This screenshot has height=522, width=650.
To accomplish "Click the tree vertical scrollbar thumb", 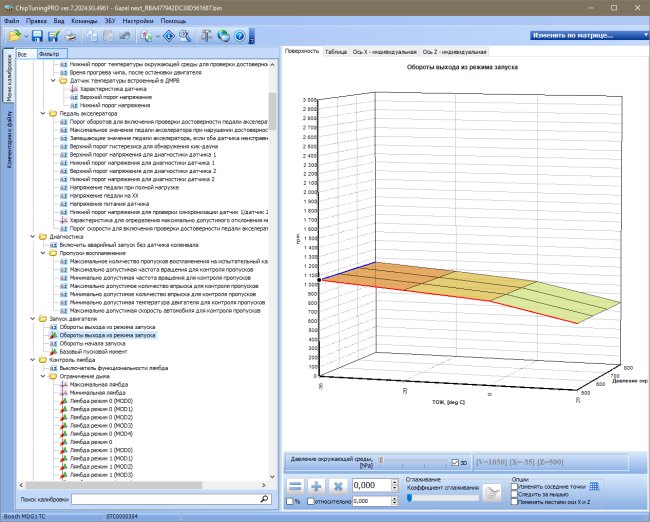I will click(x=272, y=111).
